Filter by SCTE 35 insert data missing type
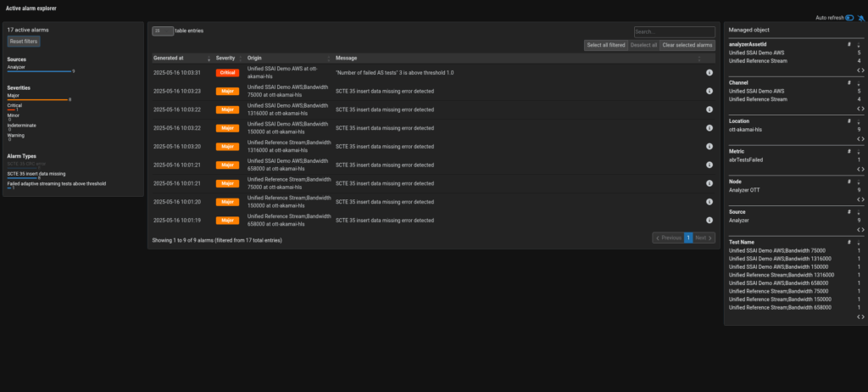The height and width of the screenshot is (392, 868). (x=36, y=173)
